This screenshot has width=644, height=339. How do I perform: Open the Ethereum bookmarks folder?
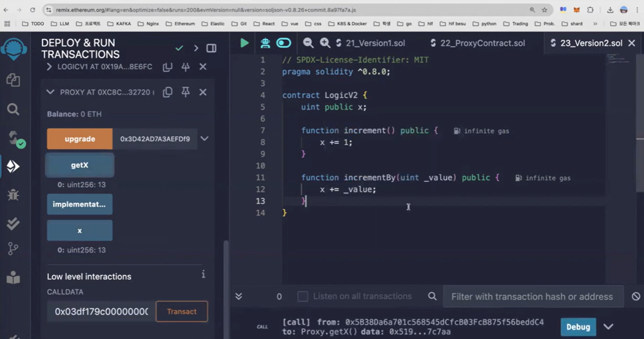pos(180,24)
